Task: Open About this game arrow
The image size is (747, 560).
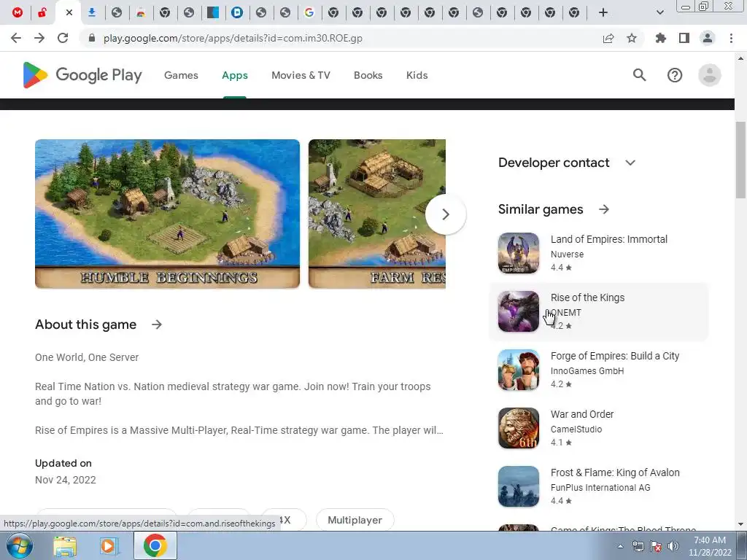Action: [157, 324]
